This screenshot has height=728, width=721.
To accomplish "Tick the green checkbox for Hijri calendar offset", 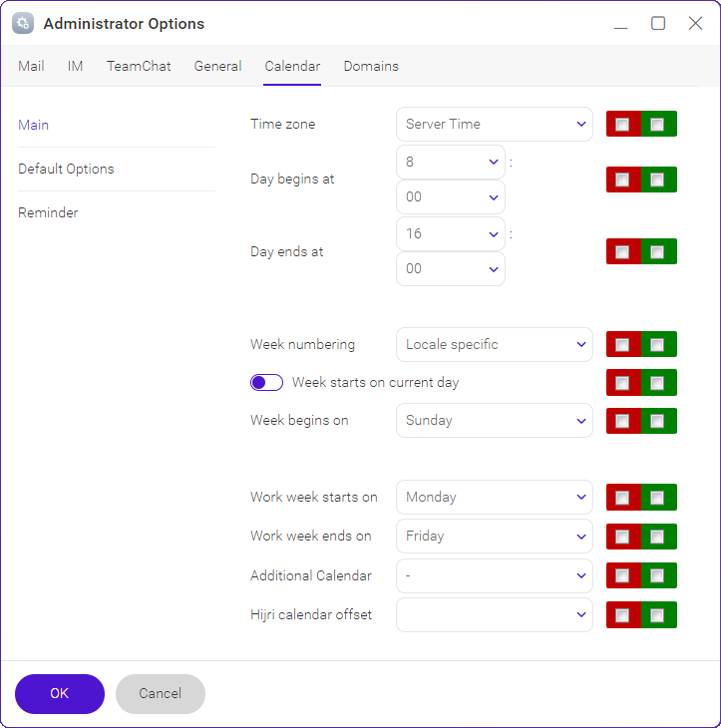I will tap(657, 615).
